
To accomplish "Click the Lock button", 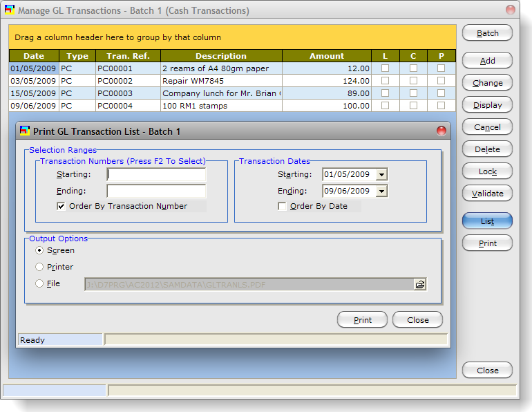I will 487,171.
